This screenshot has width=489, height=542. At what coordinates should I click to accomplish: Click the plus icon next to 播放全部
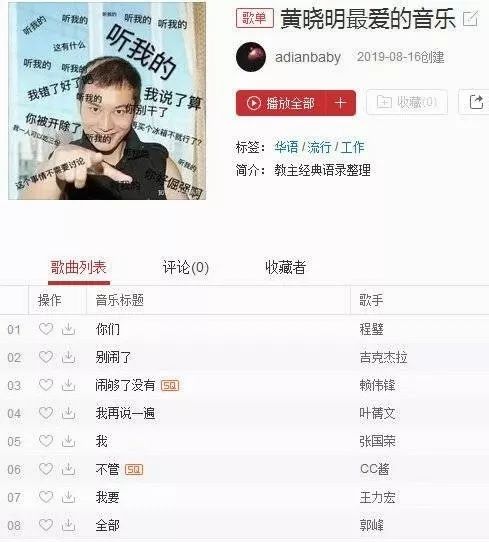(x=340, y=103)
